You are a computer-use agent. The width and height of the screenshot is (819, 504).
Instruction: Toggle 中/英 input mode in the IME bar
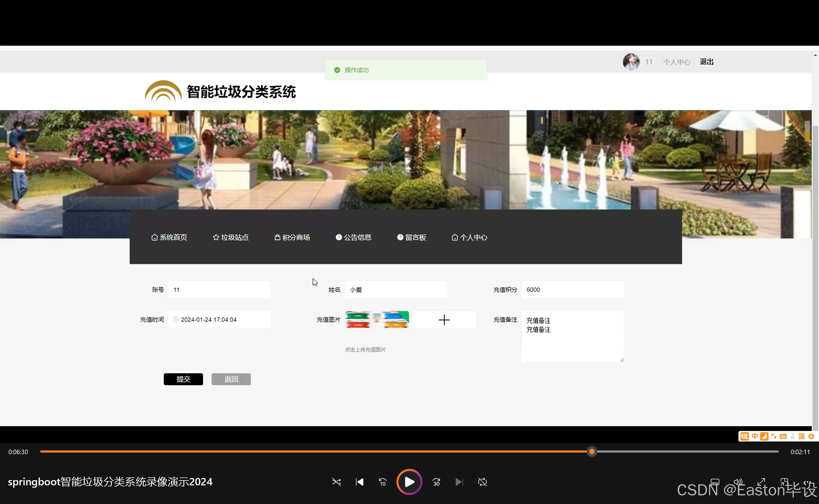point(755,436)
